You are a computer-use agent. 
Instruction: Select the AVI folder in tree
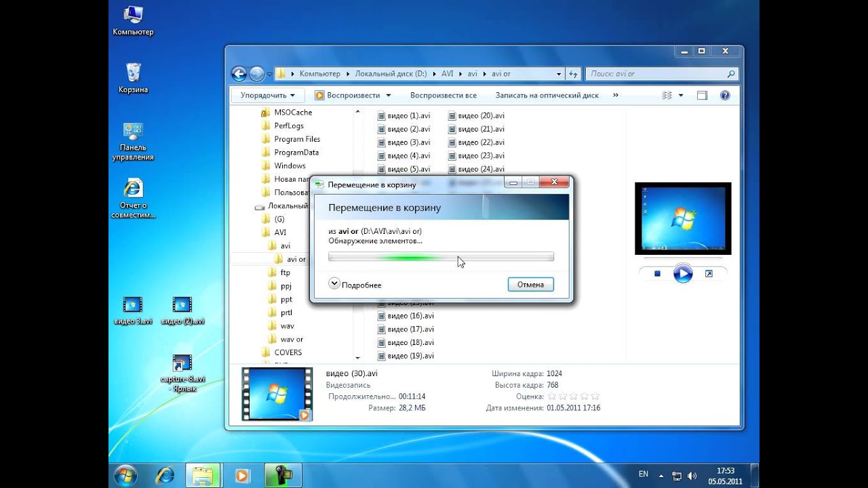click(280, 232)
